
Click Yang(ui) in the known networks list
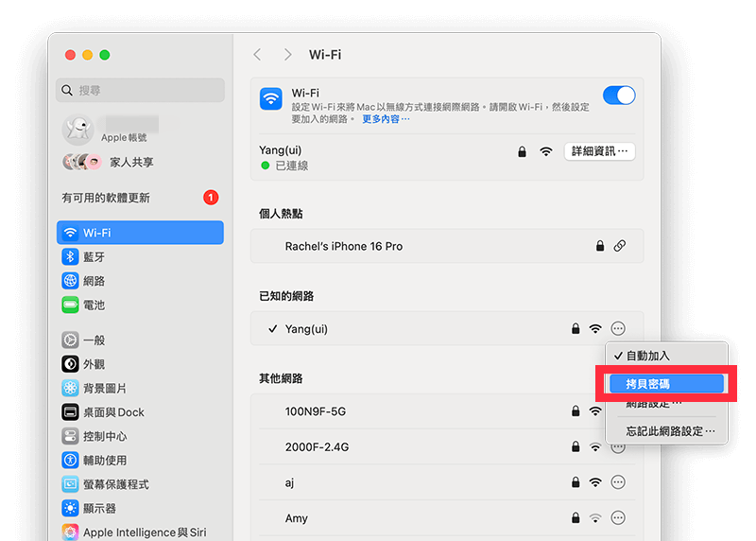pos(447,328)
